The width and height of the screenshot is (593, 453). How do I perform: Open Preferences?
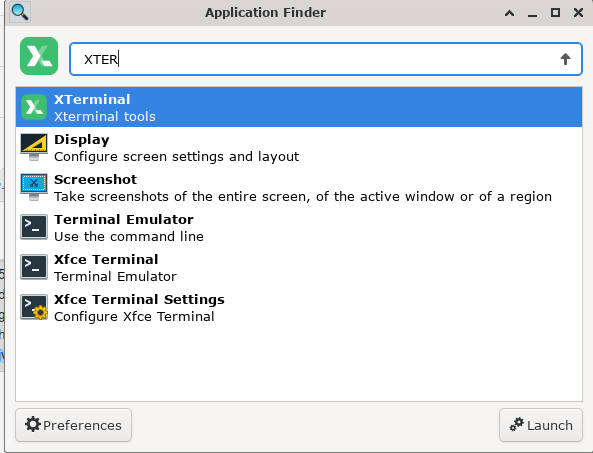73,425
